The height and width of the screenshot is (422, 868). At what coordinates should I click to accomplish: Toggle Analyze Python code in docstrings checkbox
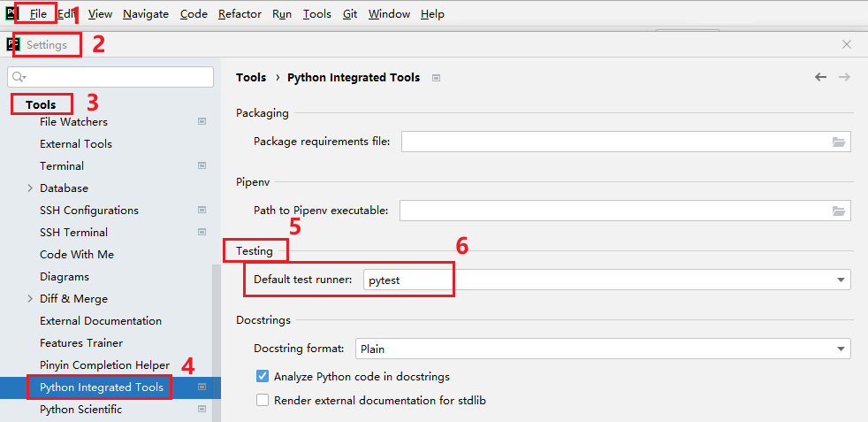(263, 376)
